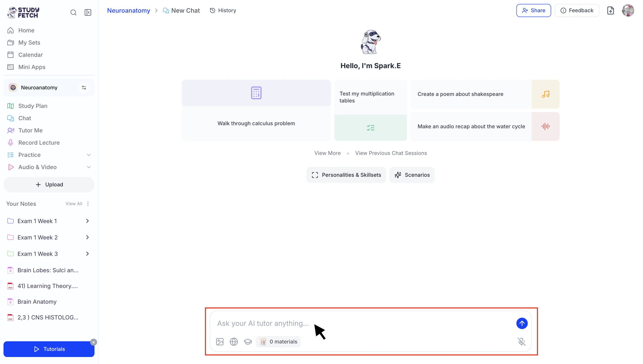This screenshot has height=364, width=643.
Task: Click the image upload icon in chat box
Action: coord(220,341)
